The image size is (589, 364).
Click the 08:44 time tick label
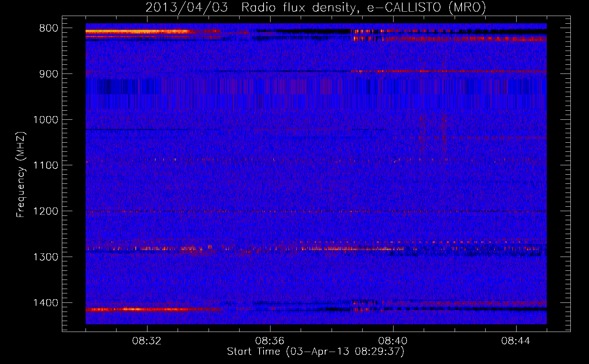(x=516, y=341)
